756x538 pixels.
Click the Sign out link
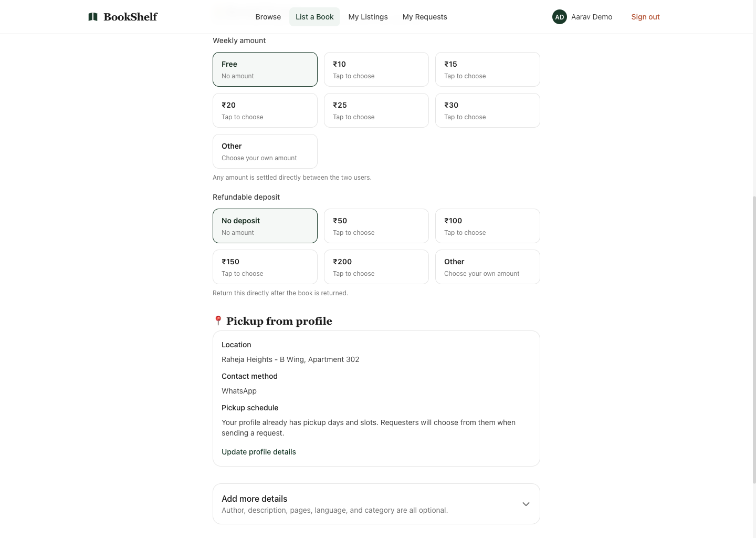point(645,17)
